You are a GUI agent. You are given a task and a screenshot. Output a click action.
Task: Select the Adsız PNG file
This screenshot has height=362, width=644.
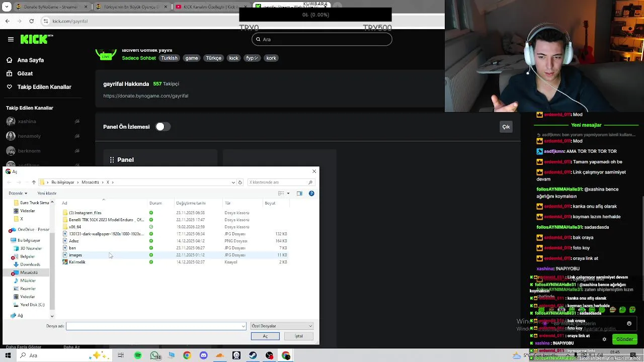click(73, 241)
